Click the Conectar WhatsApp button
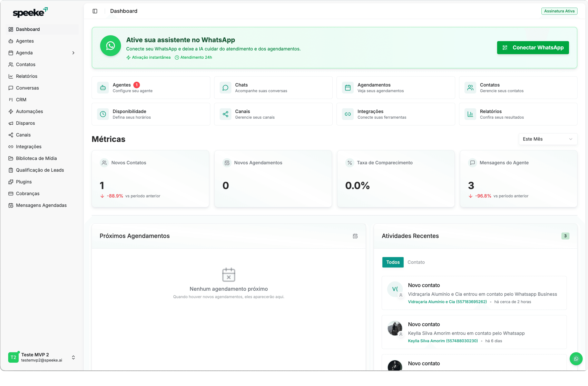588x386 pixels. tap(533, 48)
